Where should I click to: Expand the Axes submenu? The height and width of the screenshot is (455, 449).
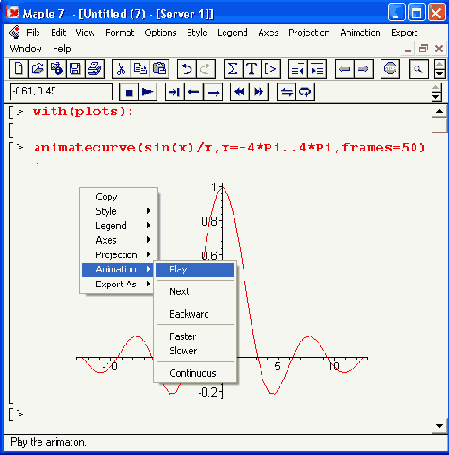(x=118, y=240)
